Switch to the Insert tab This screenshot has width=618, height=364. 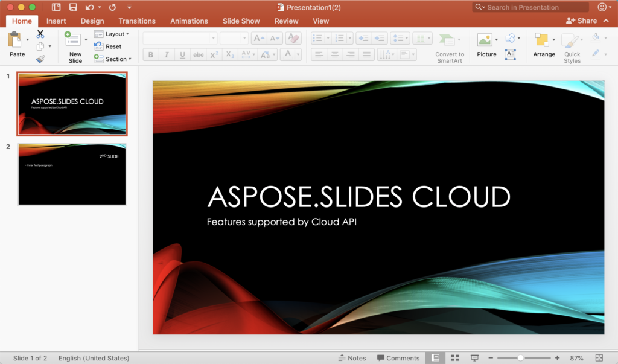tap(56, 21)
